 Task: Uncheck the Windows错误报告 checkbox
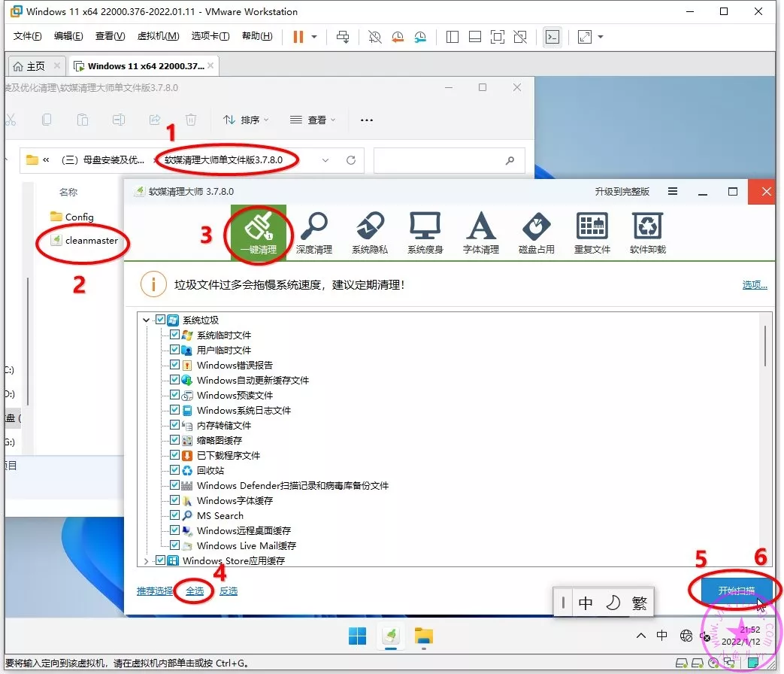(x=175, y=365)
